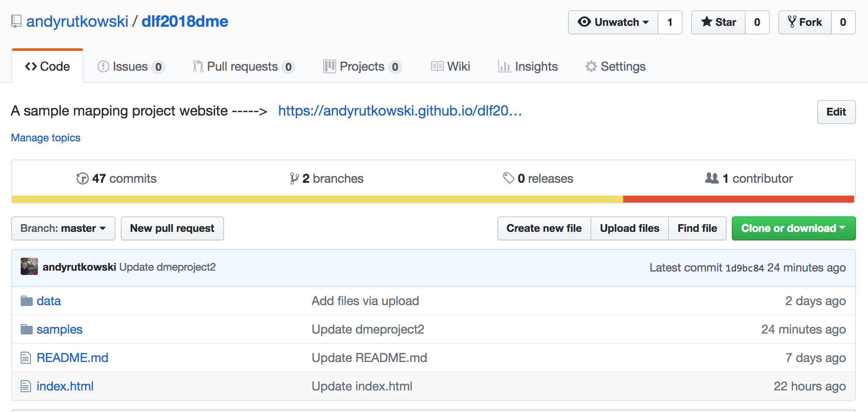Viewport: 868px width, 412px height.
Task: Click the watchers count 1
Action: pyautogui.click(x=670, y=22)
